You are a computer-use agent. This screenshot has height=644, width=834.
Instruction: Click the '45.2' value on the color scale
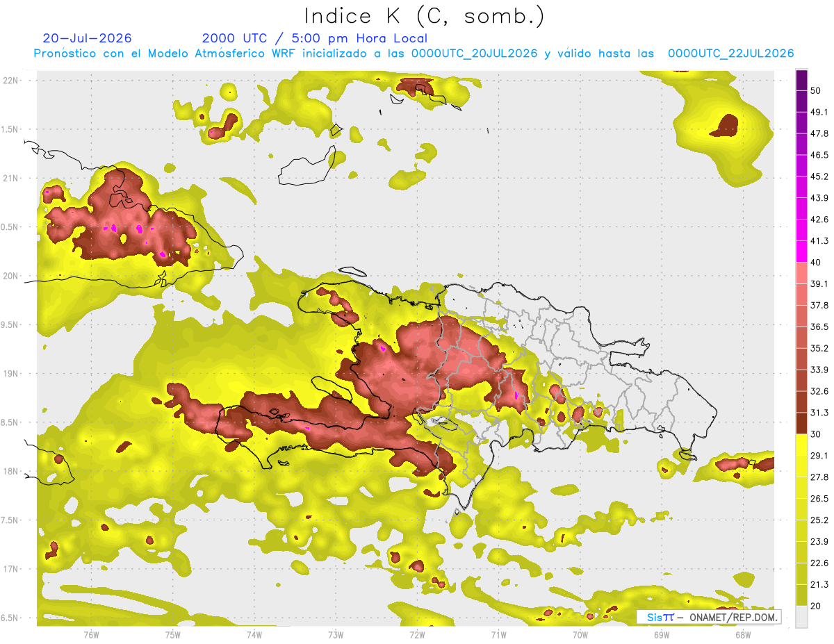pyautogui.click(x=819, y=176)
